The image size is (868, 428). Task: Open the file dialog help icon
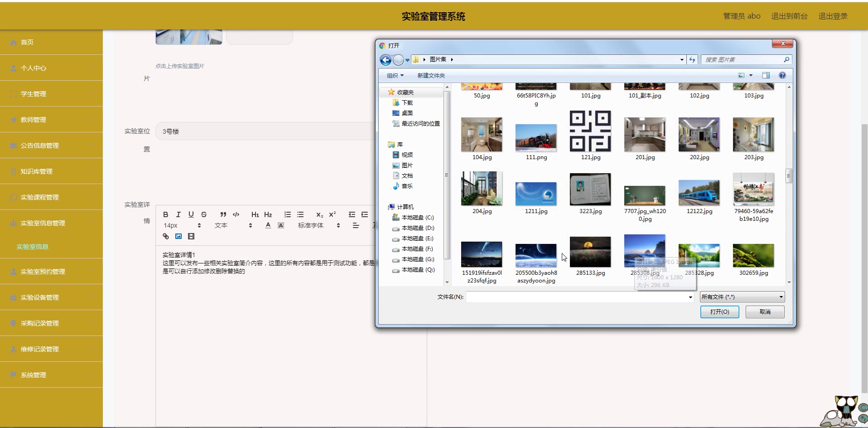(782, 75)
